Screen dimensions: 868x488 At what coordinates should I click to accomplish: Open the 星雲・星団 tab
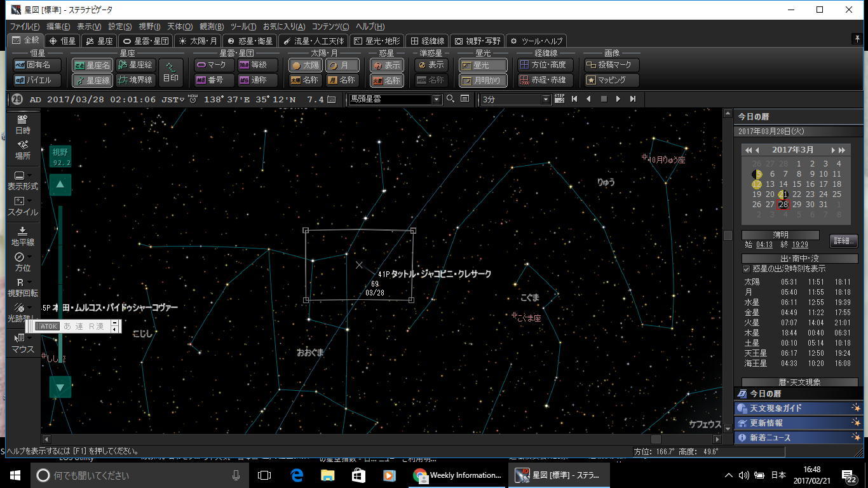click(x=146, y=41)
